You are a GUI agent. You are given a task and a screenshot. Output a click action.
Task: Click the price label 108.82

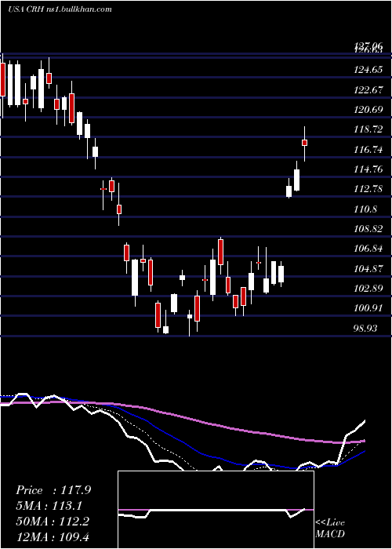point(368,229)
